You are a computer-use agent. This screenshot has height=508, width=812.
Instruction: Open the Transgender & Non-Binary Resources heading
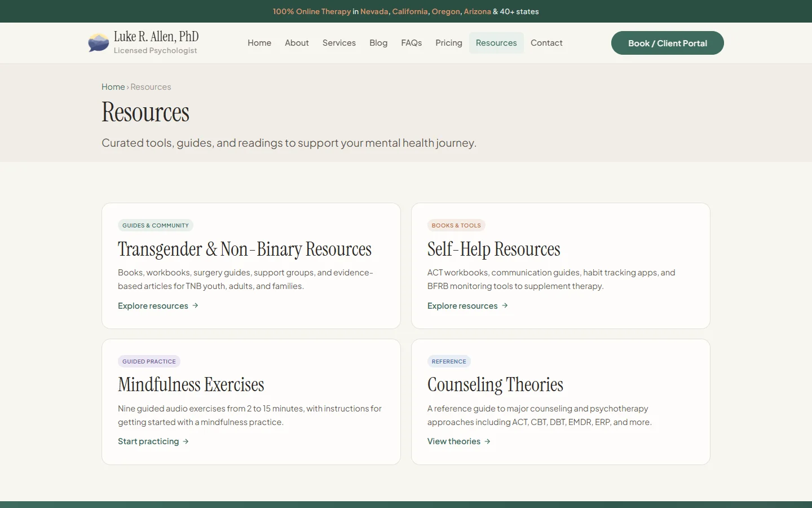[245, 249]
